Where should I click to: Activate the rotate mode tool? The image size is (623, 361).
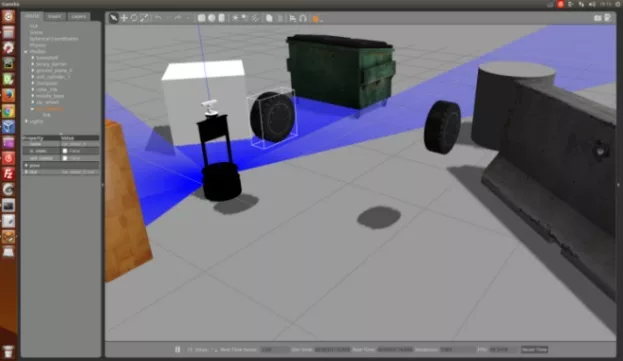134,18
